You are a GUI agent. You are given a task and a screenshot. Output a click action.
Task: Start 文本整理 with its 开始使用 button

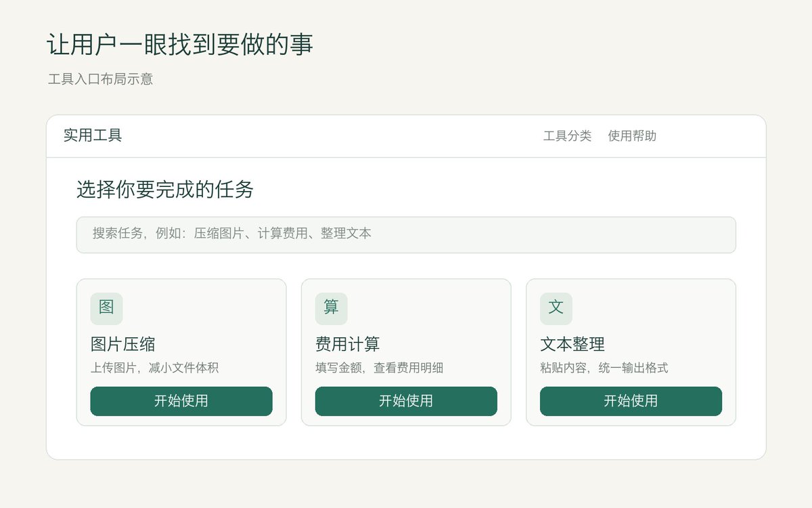point(631,401)
